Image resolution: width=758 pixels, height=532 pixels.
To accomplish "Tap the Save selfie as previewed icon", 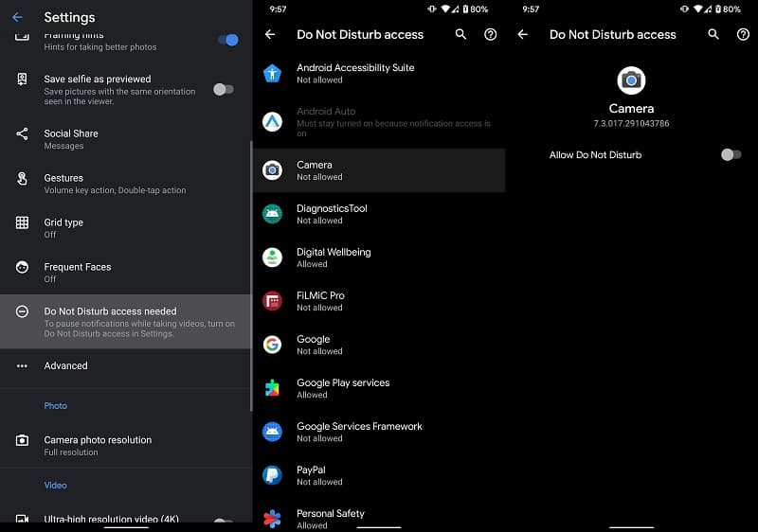I will click(x=22, y=79).
